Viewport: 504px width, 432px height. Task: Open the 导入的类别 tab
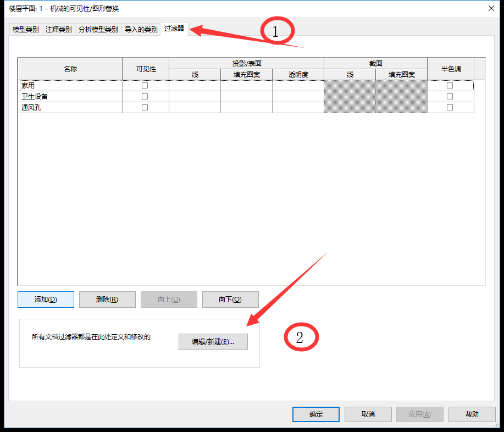(x=141, y=30)
